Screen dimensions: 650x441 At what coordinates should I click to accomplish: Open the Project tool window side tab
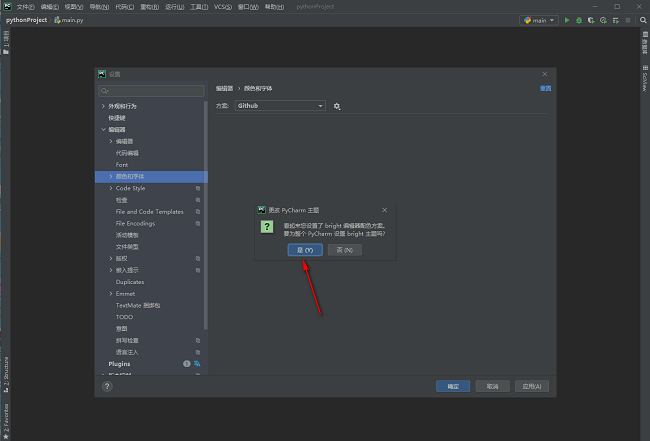click(x=6, y=43)
